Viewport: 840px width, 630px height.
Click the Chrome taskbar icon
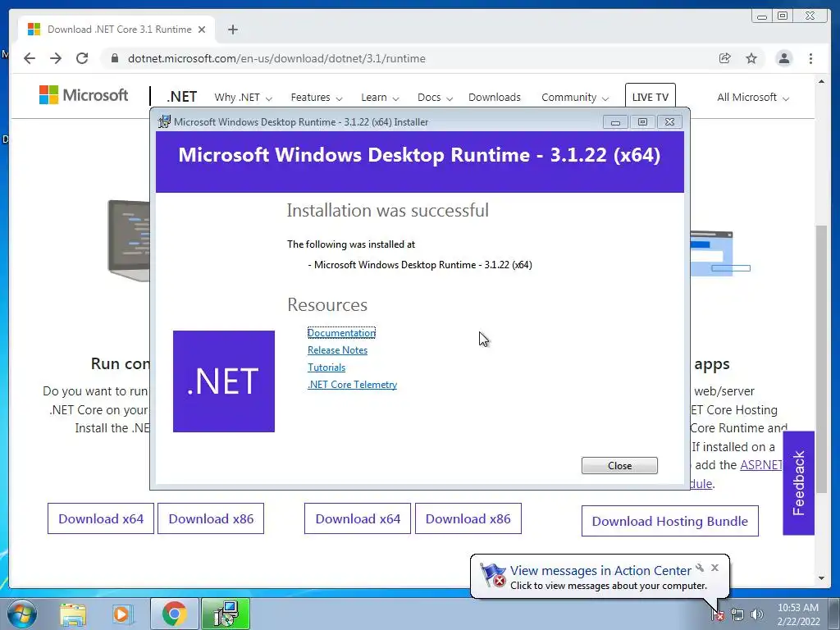[x=174, y=614]
